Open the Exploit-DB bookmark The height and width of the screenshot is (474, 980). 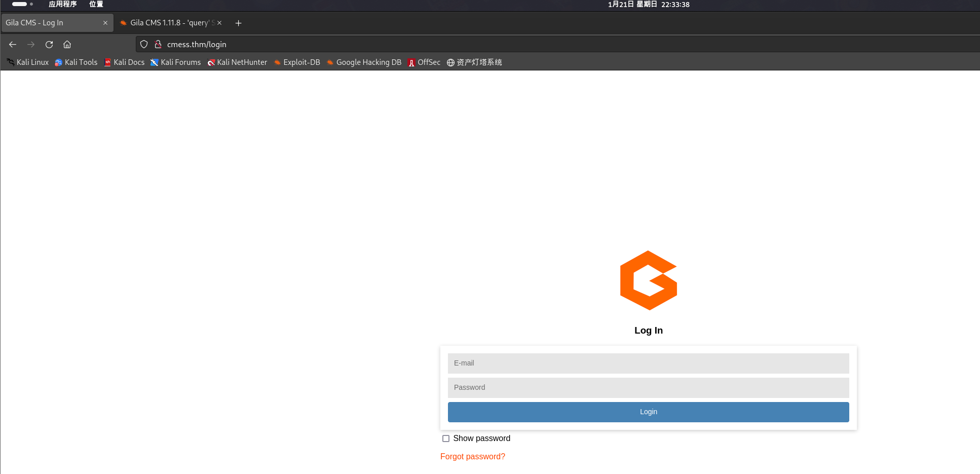297,62
